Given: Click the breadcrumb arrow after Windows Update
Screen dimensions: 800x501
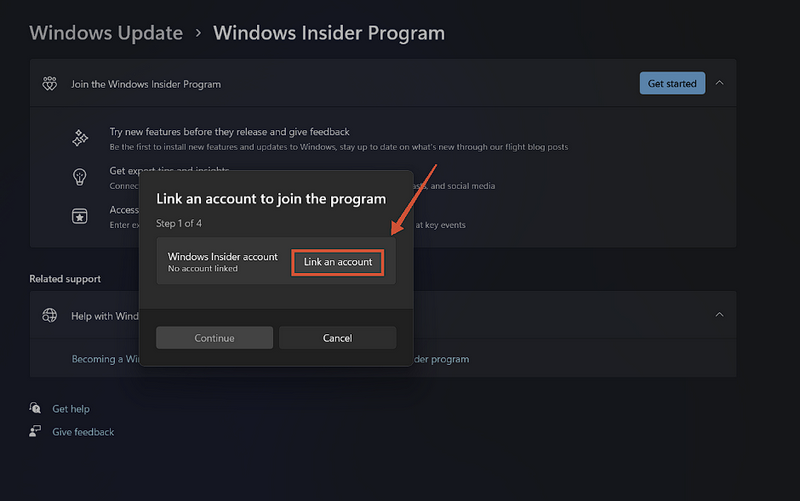Looking at the screenshot, I should (x=198, y=33).
